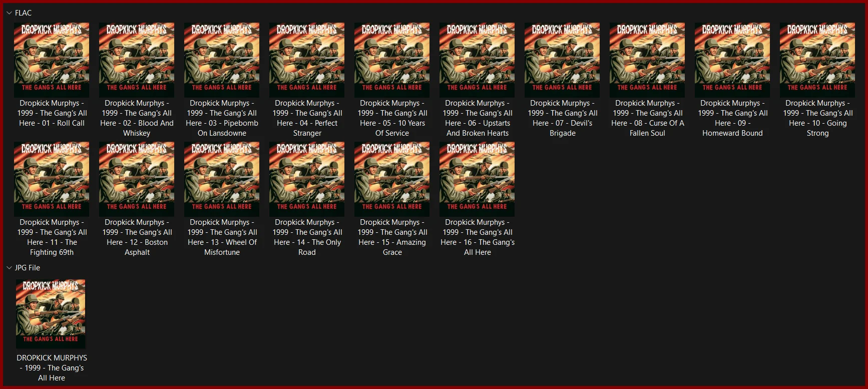Select the 13 - Wheel Of Misfortune thumbnail

tap(222, 179)
